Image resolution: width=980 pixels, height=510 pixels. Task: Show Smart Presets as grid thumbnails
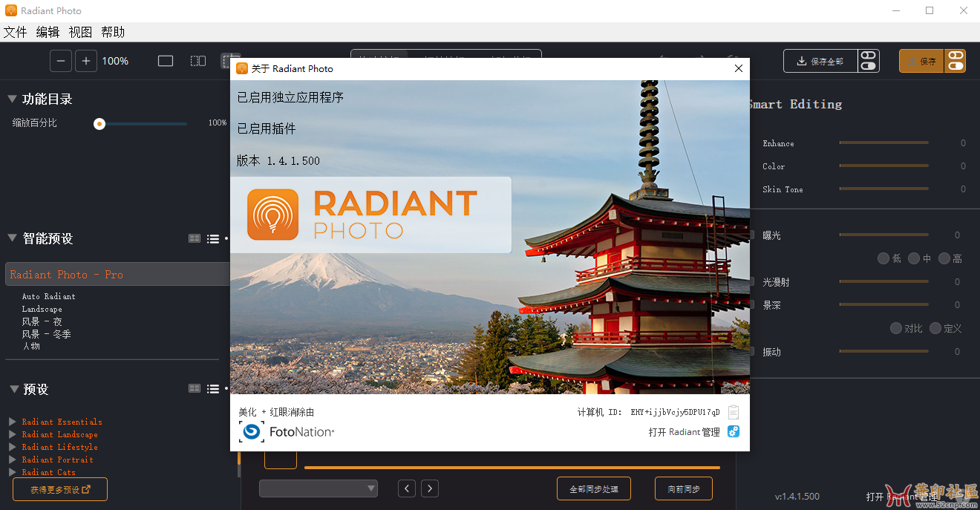coord(195,238)
